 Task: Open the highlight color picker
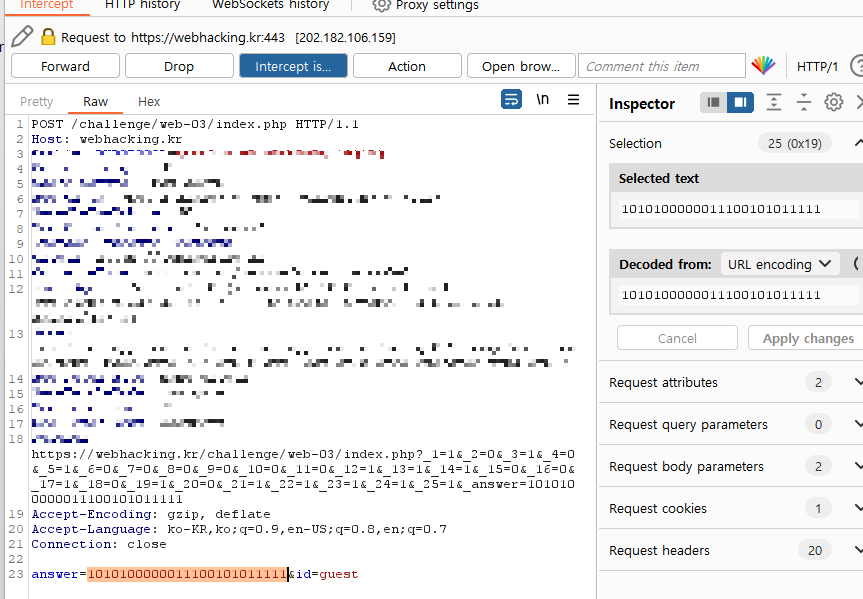coord(763,66)
